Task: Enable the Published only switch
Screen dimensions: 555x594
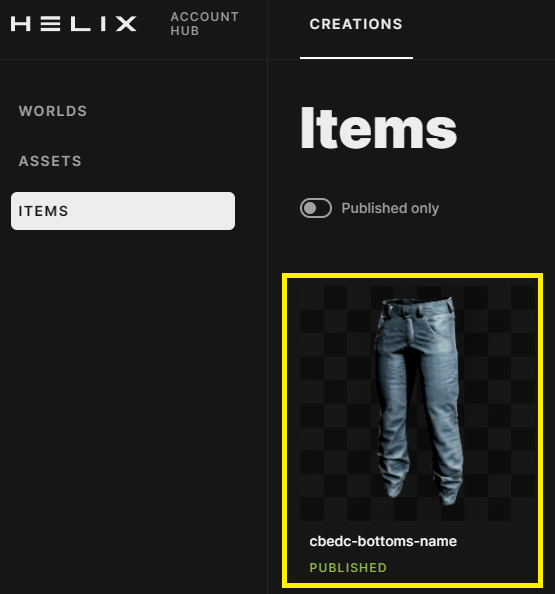Action: (316, 208)
